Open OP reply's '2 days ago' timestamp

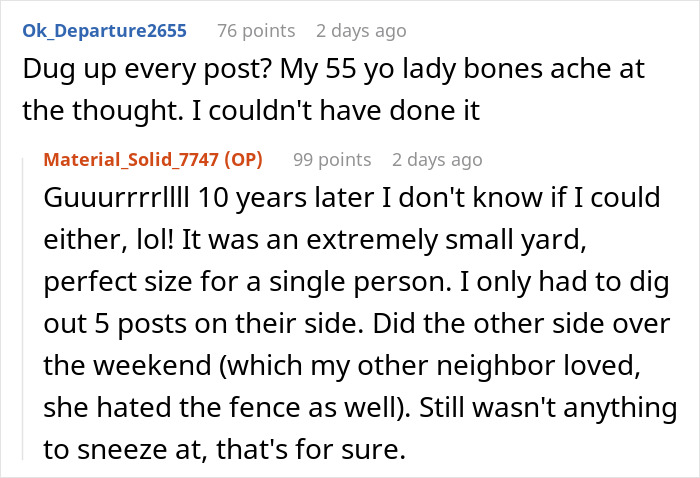coord(437,160)
